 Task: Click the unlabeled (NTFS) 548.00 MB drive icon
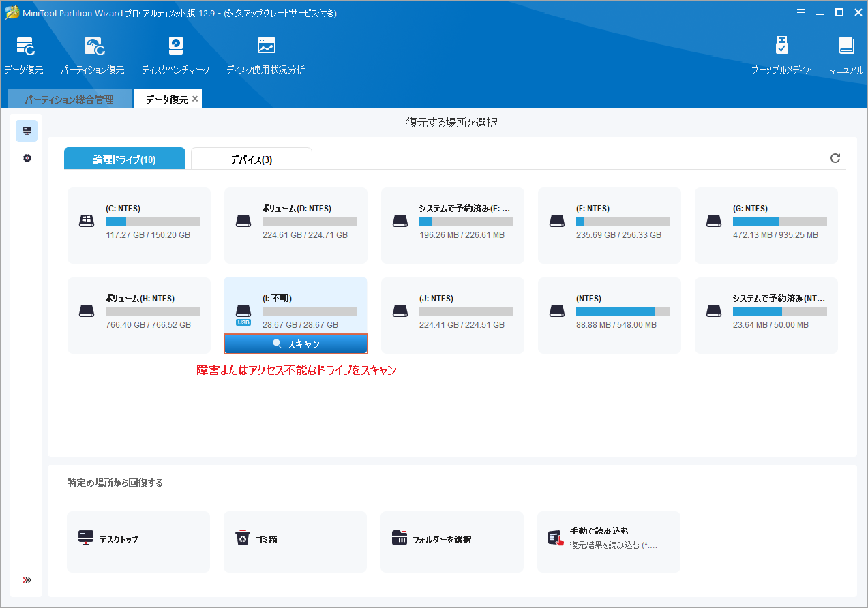557,311
